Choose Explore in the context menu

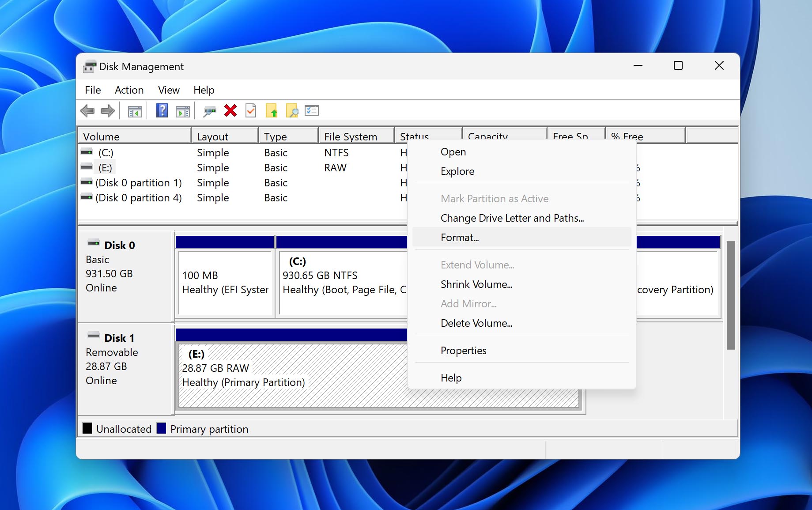click(x=521, y=171)
